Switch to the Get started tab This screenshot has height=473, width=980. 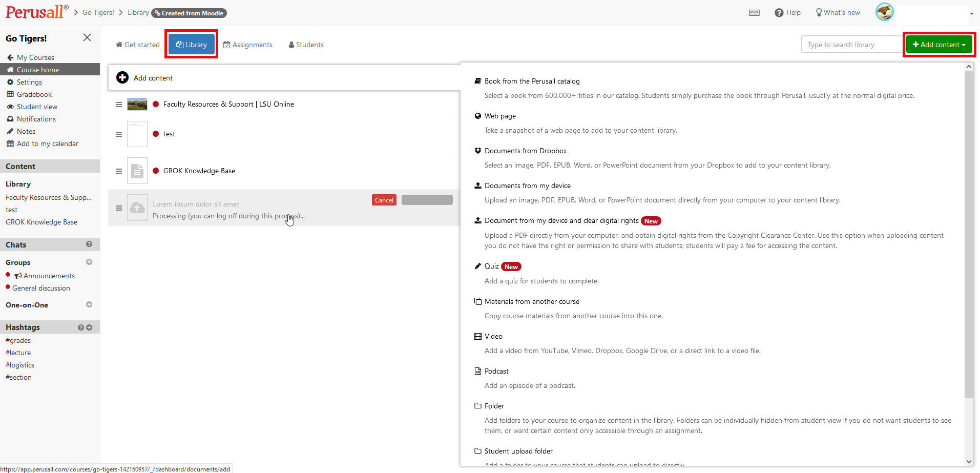pyautogui.click(x=138, y=45)
